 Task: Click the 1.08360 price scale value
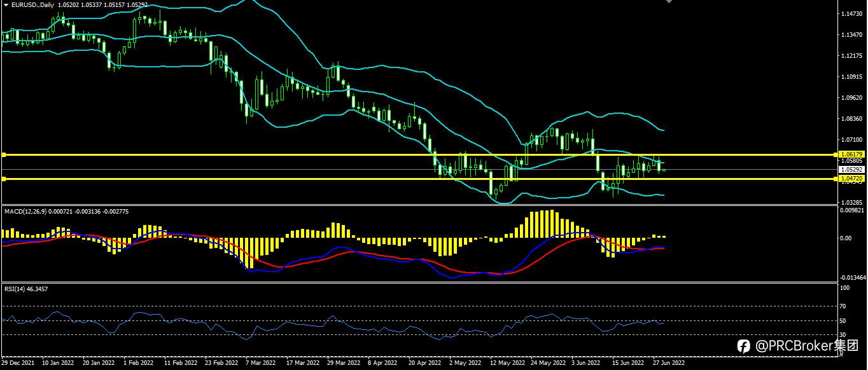[x=851, y=119]
